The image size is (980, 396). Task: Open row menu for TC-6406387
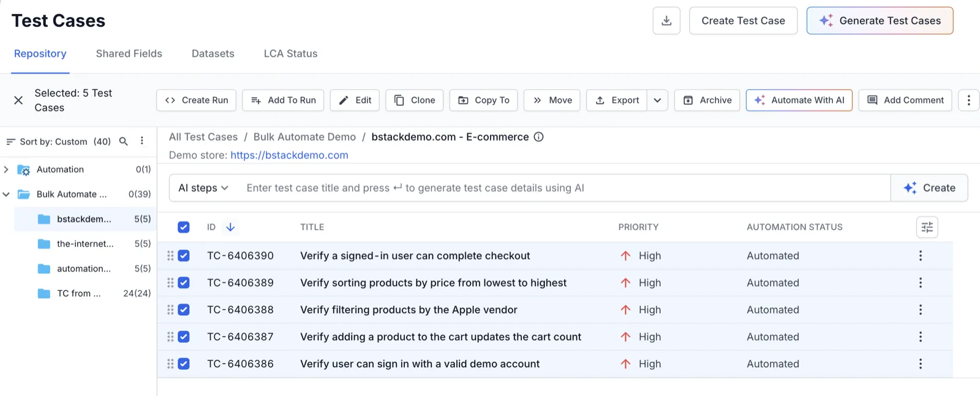pyautogui.click(x=920, y=337)
